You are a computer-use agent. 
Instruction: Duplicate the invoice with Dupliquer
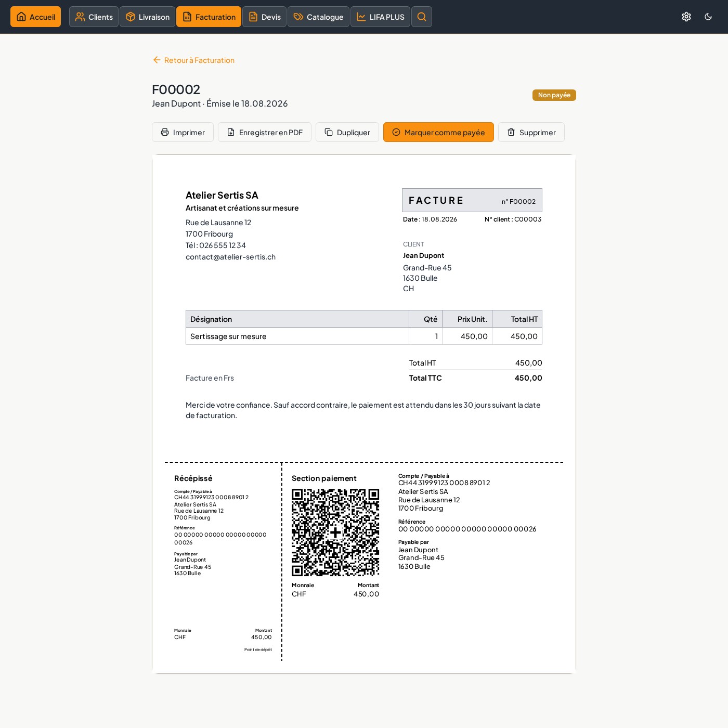pos(347,132)
